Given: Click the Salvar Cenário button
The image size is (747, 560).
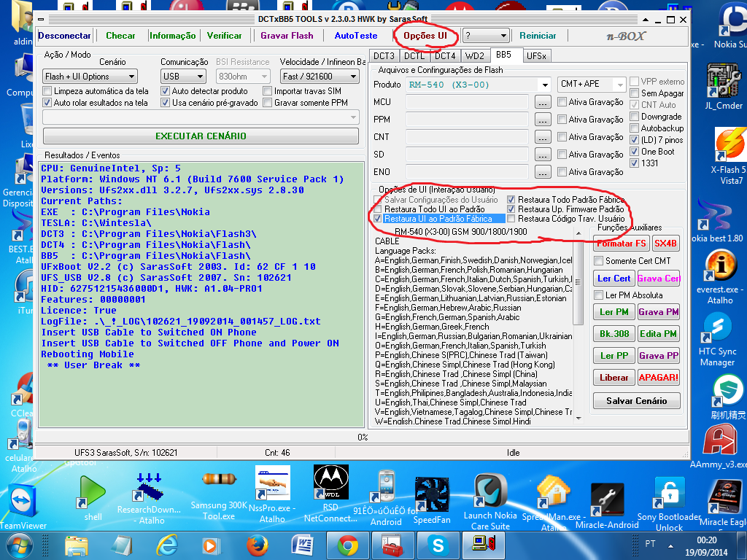Looking at the screenshot, I should click(x=636, y=401).
